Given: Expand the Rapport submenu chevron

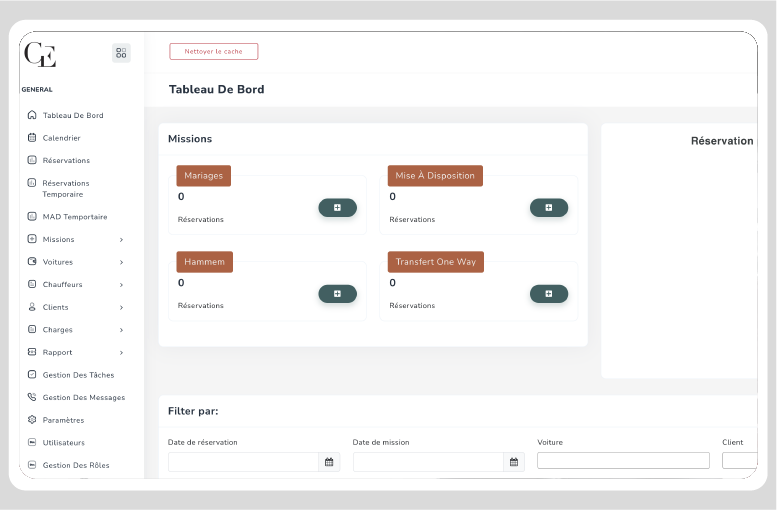Looking at the screenshot, I should click(121, 353).
